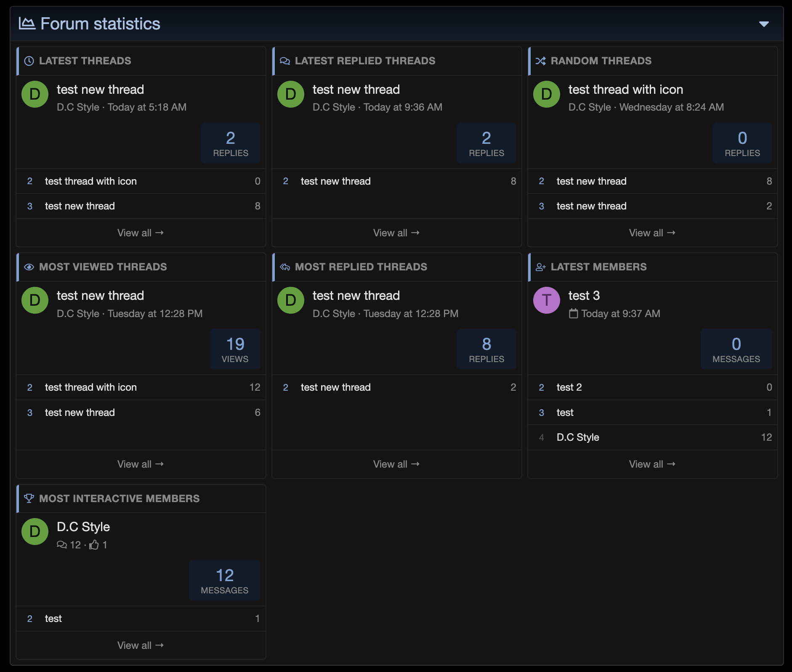Click the chart icon beside Forum statistics
This screenshot has height=672, width=792.
26,23
